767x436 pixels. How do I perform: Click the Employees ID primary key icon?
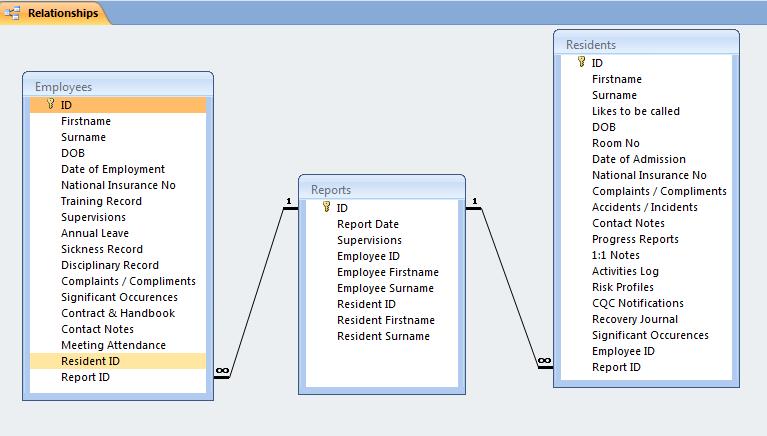[x=49, y=104]
